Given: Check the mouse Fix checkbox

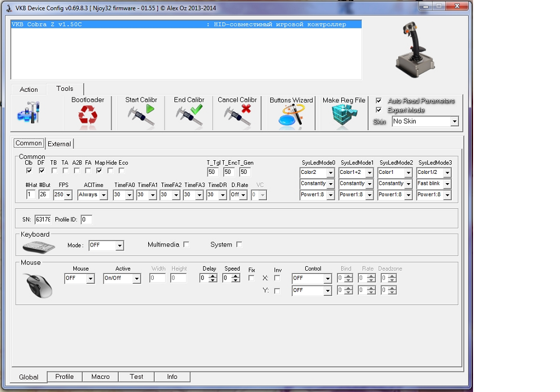Looking at the screenshot, I should (251, 278).
